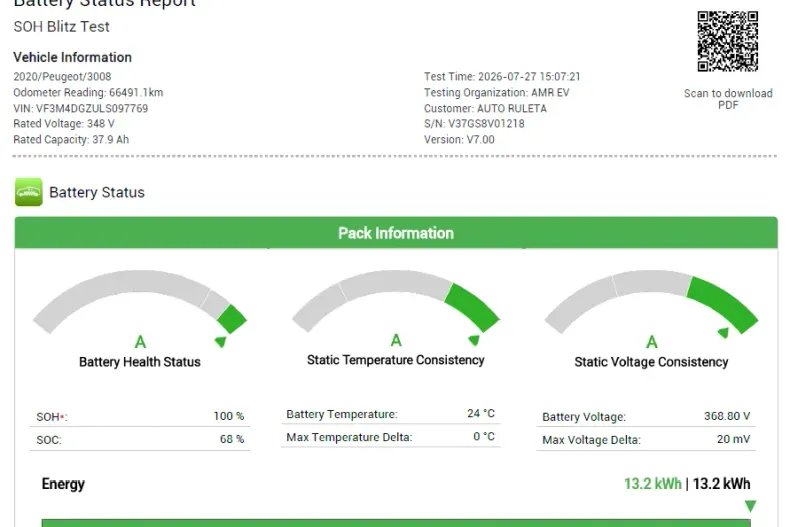
Task: Click the green pointer on Voltage Consistency gauge
Action: click(x=723, y=333)
